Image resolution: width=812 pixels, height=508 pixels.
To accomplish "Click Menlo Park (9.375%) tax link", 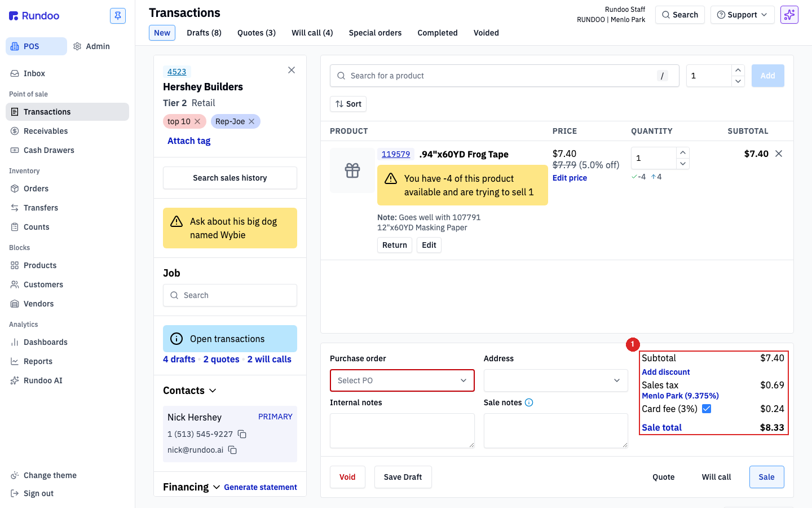I will point(680,396).
